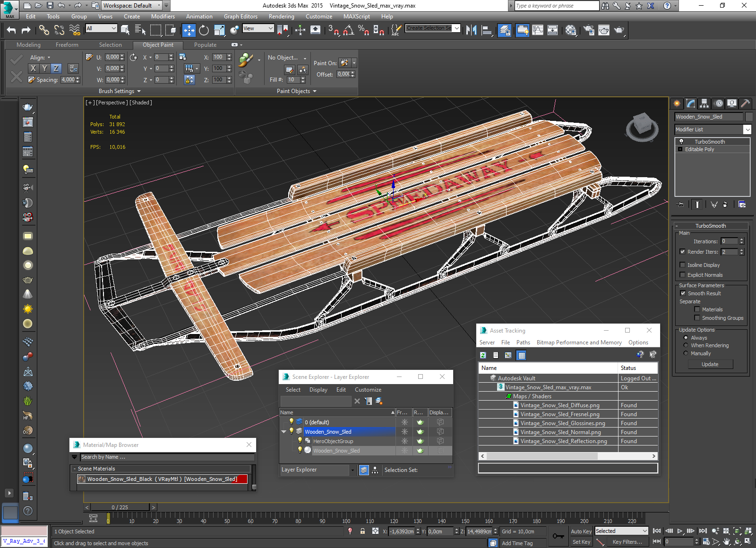Click the Undo arrow in main toolbar
This screenshot has height=548, width=756.
[11, 30]
